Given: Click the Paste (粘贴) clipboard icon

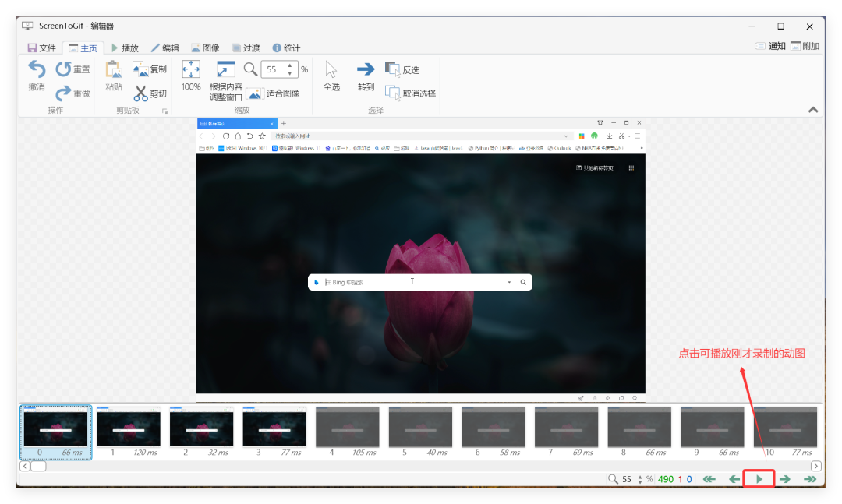Looking at the screenshot, I should click(x=114, y=70).
